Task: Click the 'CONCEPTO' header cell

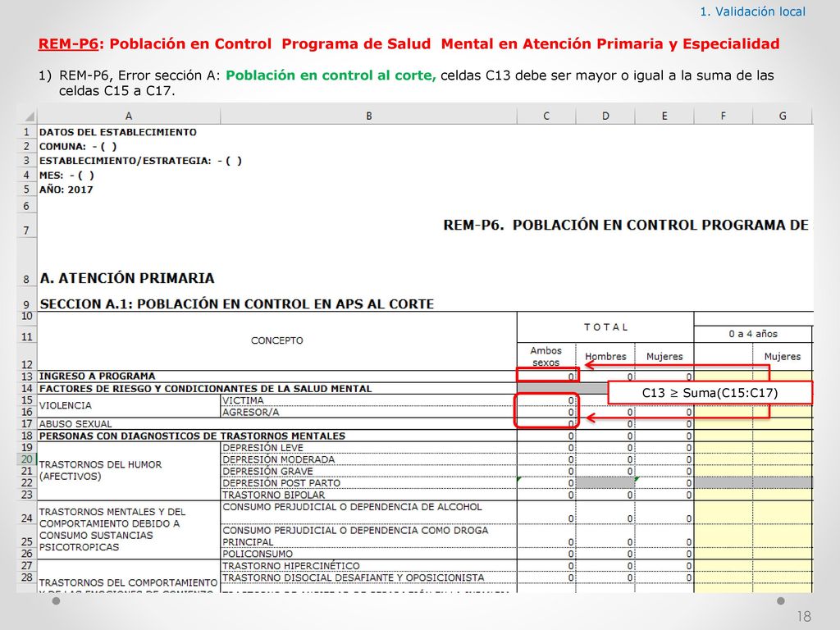Action: pyautogui.click(x=277, y=340)
